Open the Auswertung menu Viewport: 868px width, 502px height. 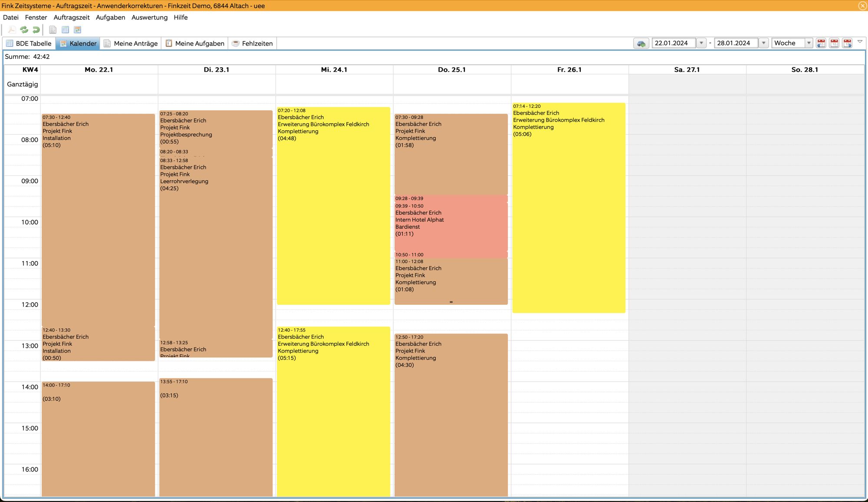(x=149, y=17)
